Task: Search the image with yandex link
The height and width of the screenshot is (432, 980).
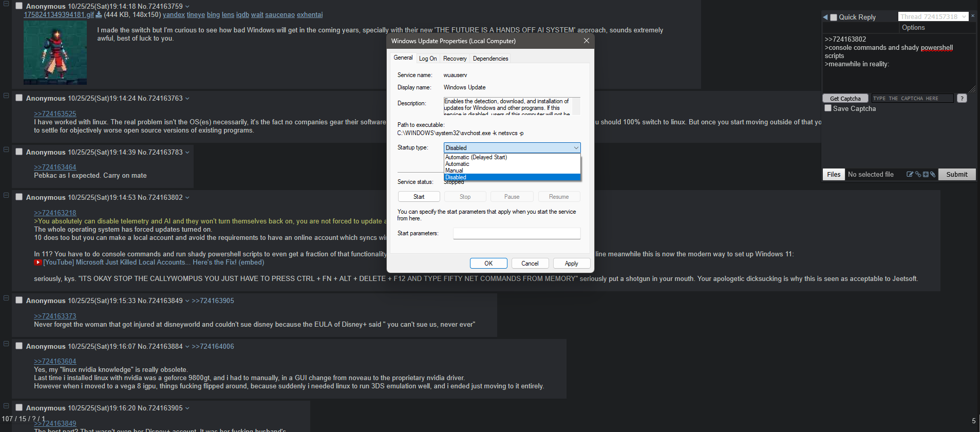Action: [174, 15]
